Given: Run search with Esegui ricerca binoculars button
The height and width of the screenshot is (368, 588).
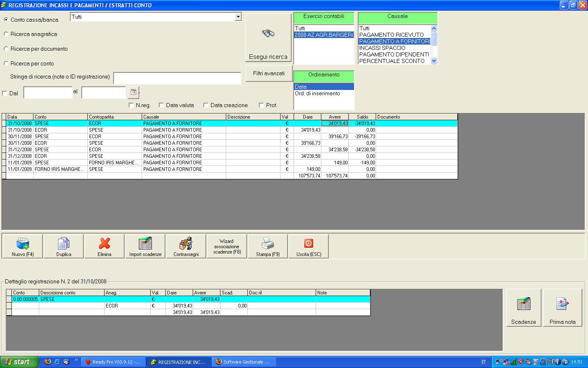Looking at the screenshot, I should 268,38.
